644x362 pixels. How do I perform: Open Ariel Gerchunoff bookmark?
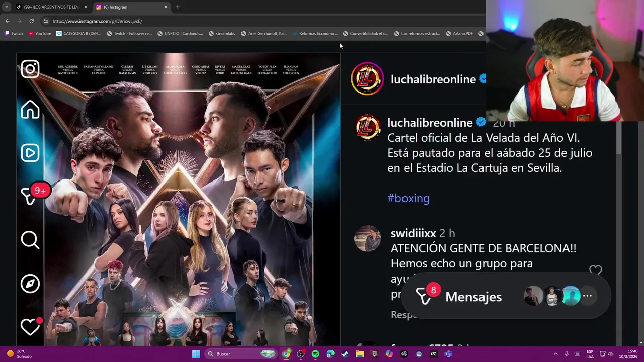[x=264, y=34]
